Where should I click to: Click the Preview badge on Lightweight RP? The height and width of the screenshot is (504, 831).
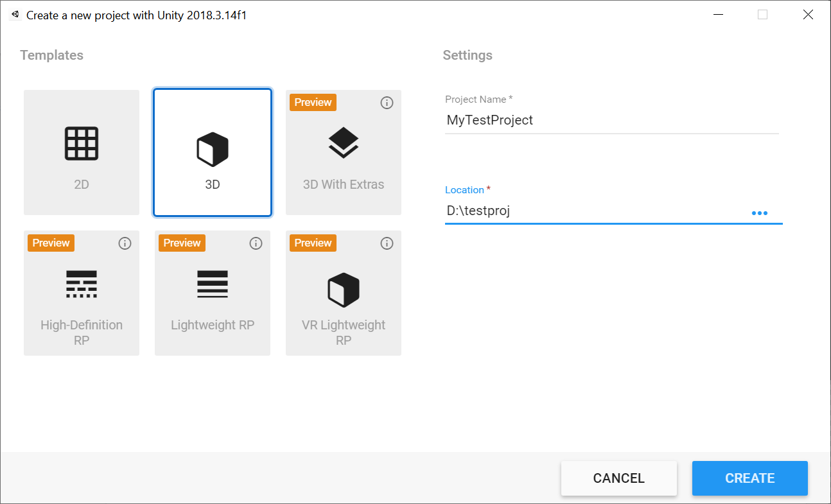click(x=182, y=243)
